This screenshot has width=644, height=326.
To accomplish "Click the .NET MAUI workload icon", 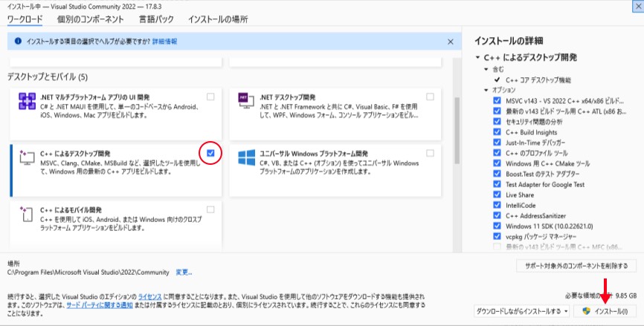I will pyautogui.click(x=28, y=102).
